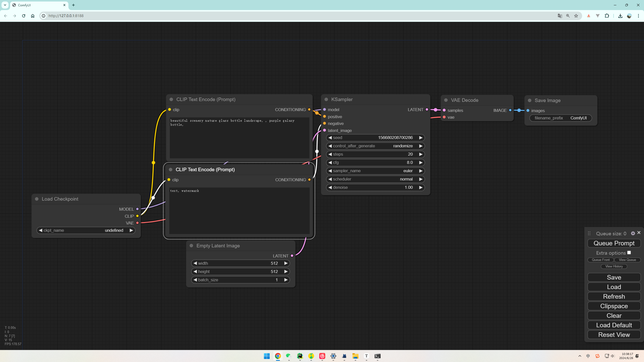Click the Queue Front button

click(x=600, y=260)
